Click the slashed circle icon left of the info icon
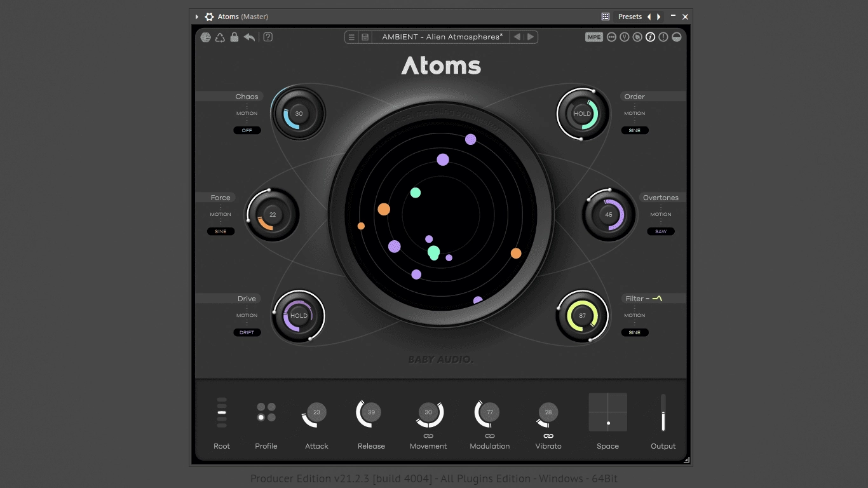The width and height of the screenshot is (868, 488). (x=637, y=37)
